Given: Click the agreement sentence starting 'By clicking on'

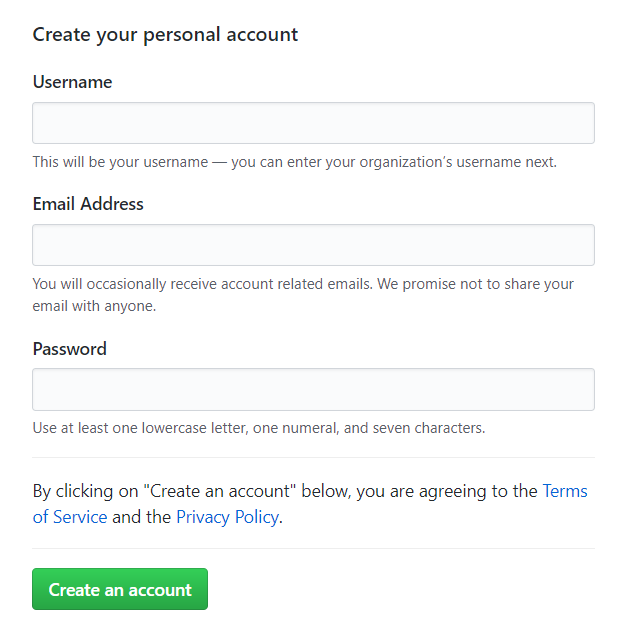Looking at the screenshot, I should click(286, 491).
